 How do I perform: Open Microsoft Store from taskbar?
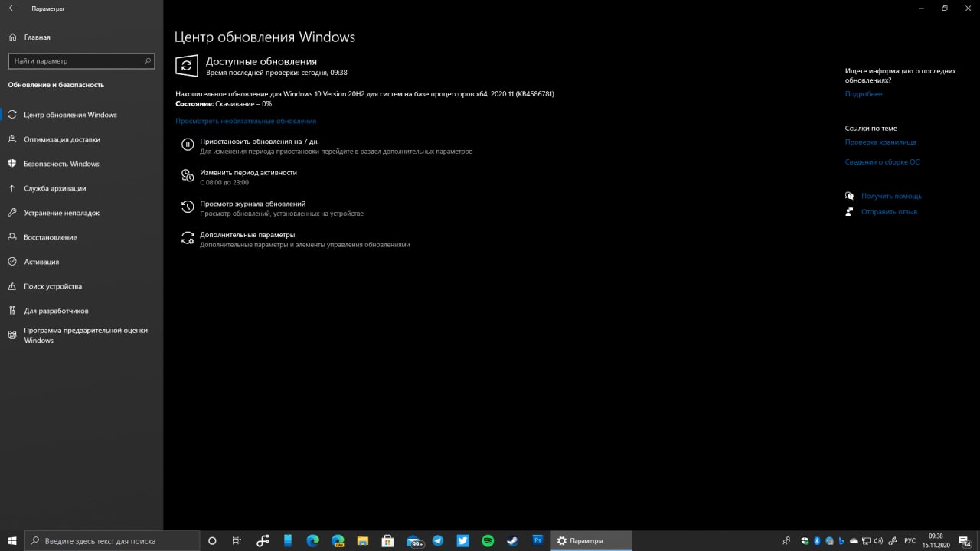(387, 540)
